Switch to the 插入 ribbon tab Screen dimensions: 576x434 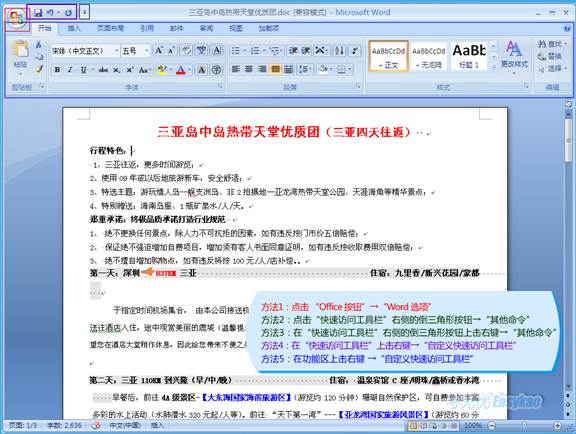pos(74,28)
